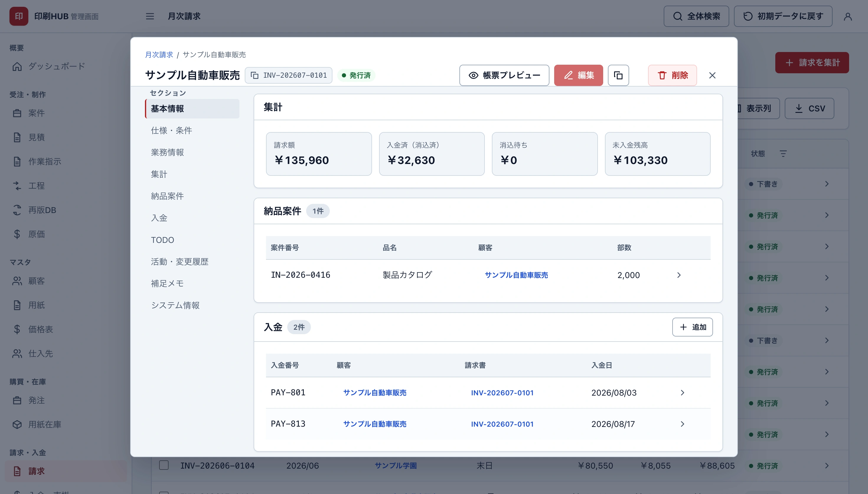The width and height of the screenshot is (868, 494).
Task: Select 業務情報 section tab
Action: pyautogui.click(x=192, y=152)
